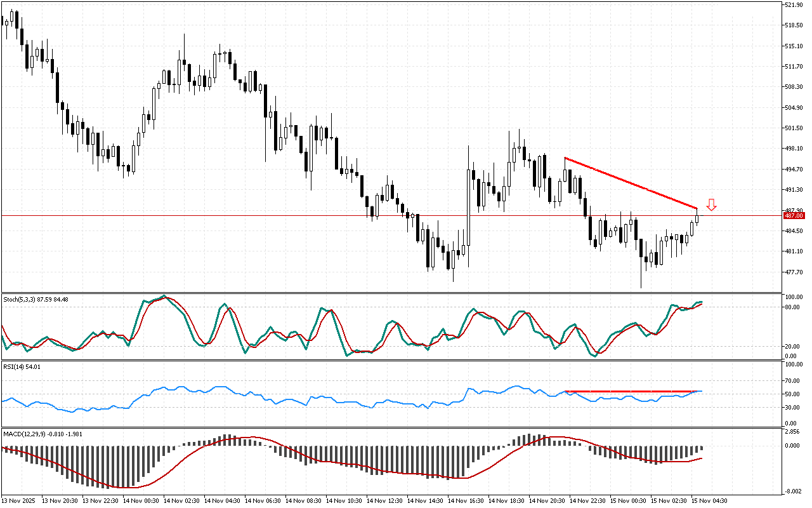
Task: Click the 521.90 price scale label
Action: 794,5
